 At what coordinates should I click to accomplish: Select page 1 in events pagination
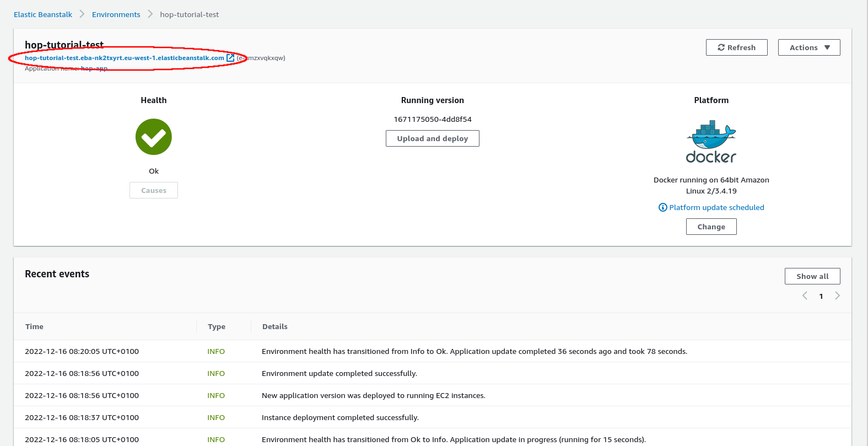[821, 296]
